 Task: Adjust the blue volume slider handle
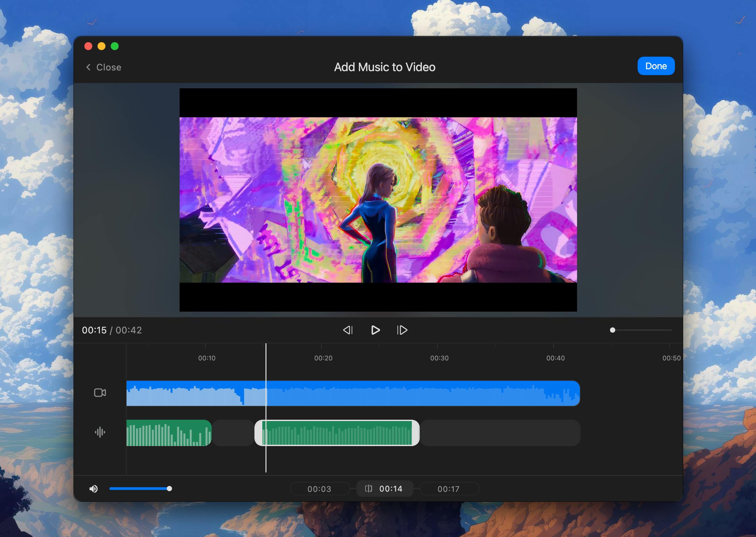[x=169, y=489]
